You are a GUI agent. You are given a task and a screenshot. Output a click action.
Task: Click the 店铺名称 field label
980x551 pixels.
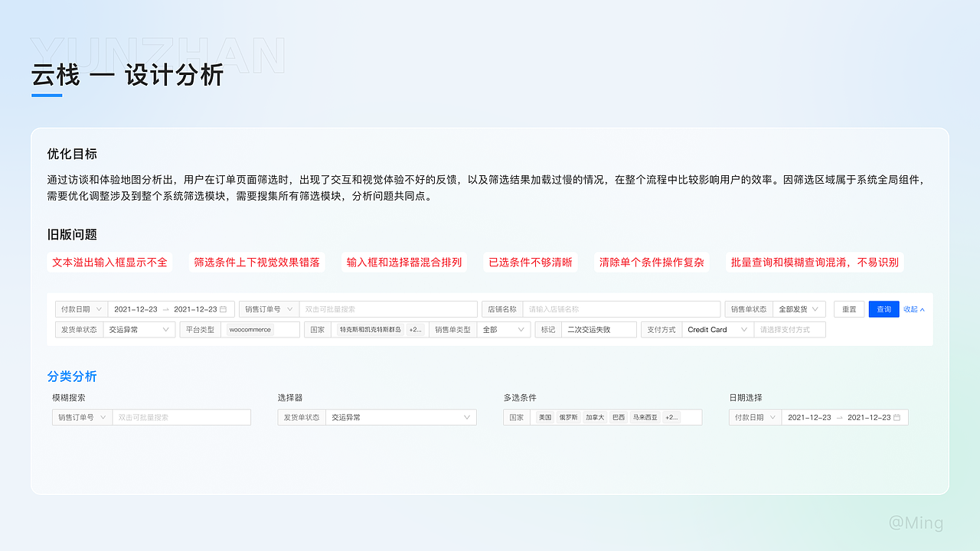pyautogui.click(x=502, y=309)
